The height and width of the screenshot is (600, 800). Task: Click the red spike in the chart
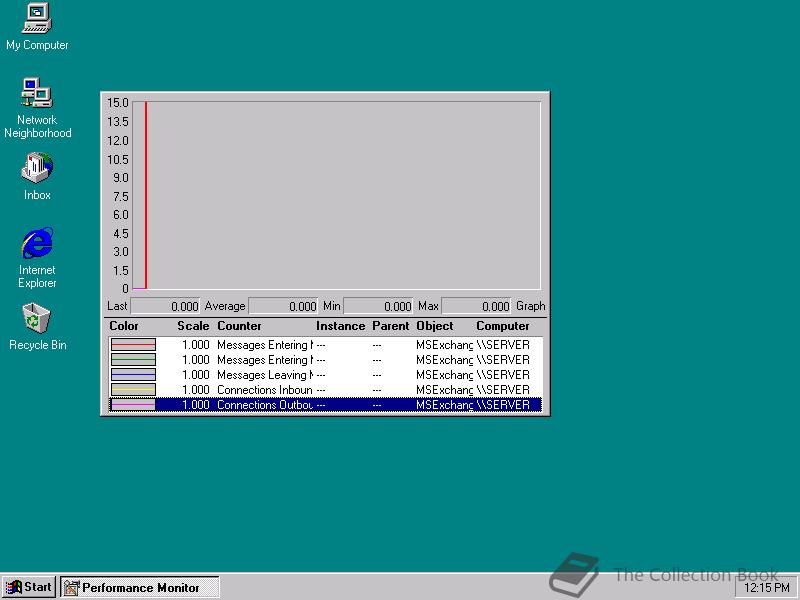pos(146,195)
